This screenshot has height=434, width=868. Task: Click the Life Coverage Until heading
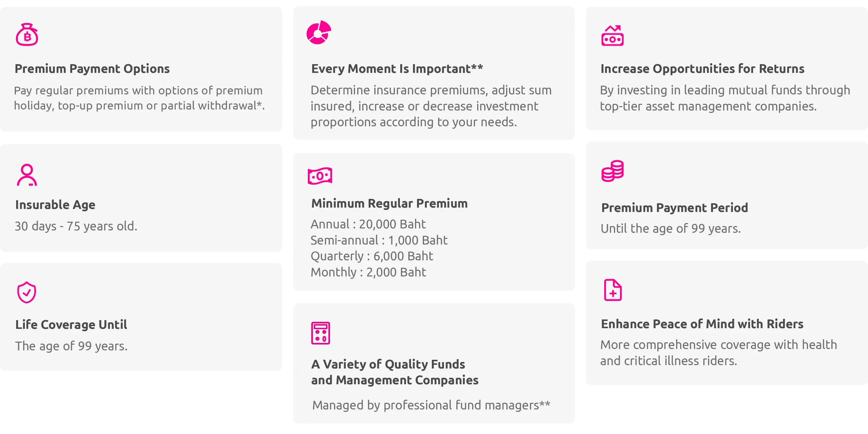tap(71, 324)
